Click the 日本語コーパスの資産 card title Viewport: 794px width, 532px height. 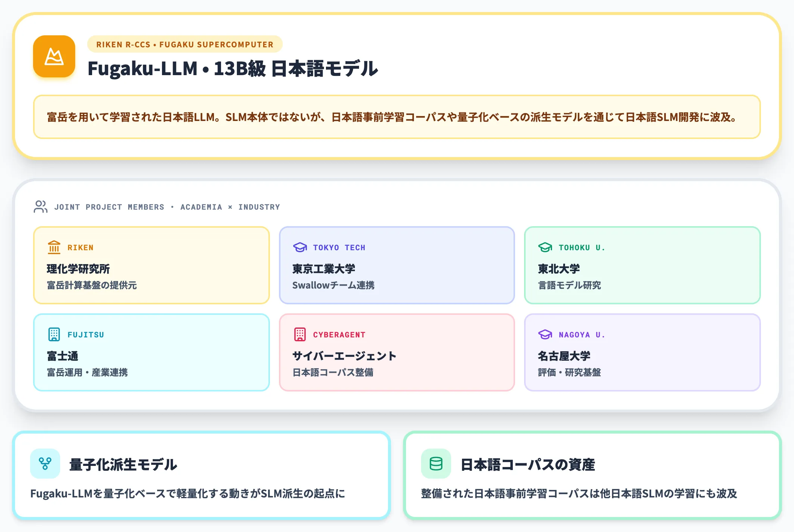tap(528, 464)
